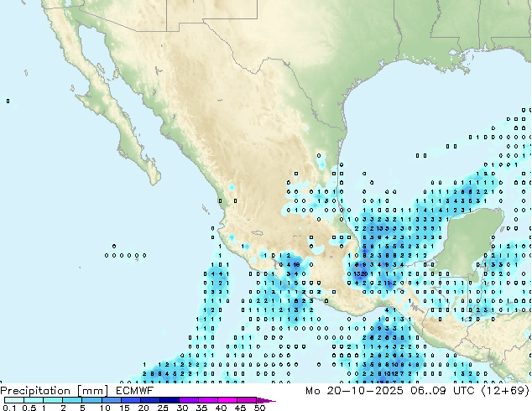The image size is (532, 411).
Task: Select the 25–30 mm dark navy box
Action: [x=169, y=400]
